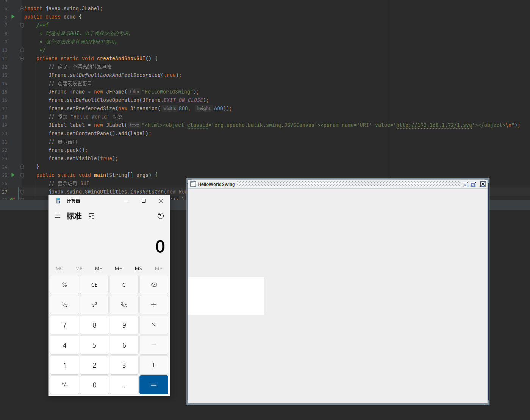
Task: Collapse the Javadoc comment fold marker
Action: tap(22, 25)
